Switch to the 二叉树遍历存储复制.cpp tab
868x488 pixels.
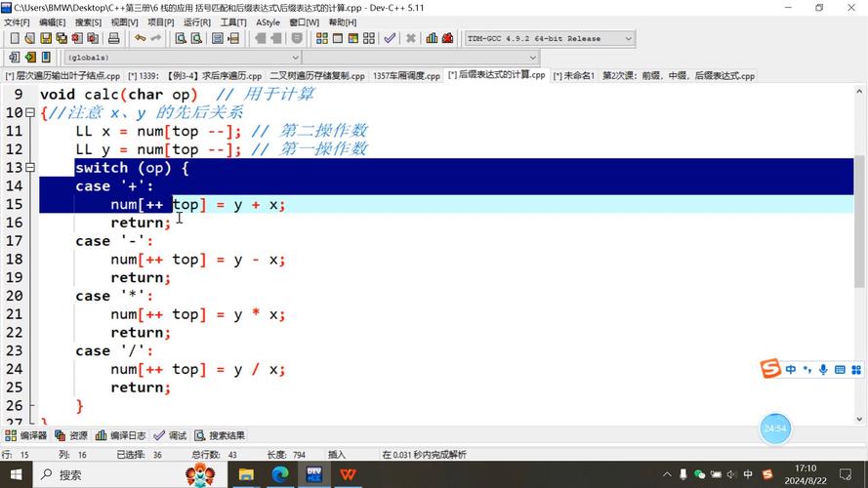(x=316, y=76)
